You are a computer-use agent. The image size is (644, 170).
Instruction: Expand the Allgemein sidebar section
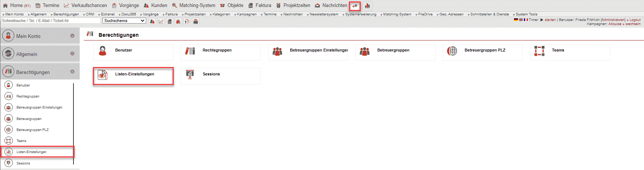(x=72, y=54)
